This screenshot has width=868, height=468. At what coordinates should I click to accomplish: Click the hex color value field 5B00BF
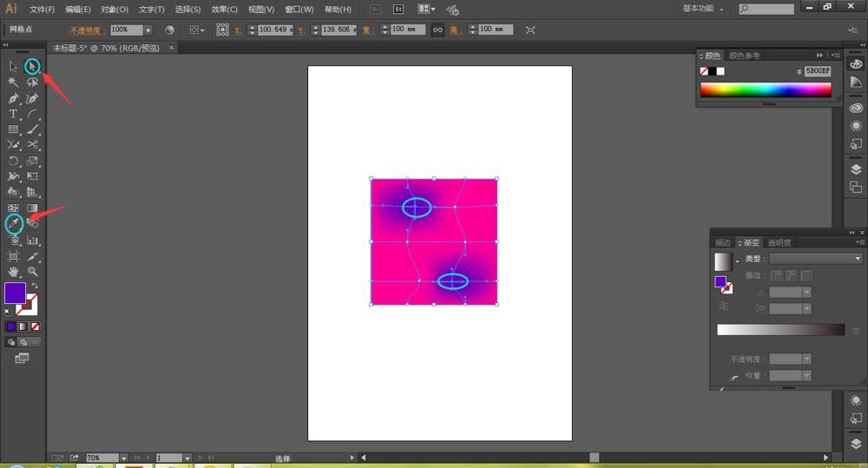click(818, 71)
